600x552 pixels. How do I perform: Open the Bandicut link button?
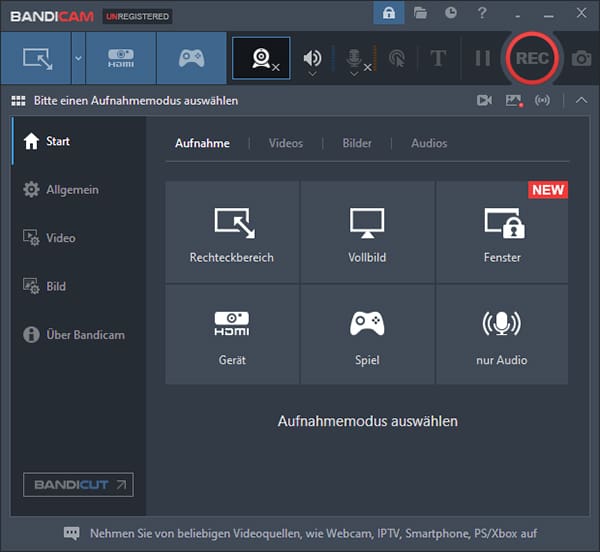[x=78, y=485]
